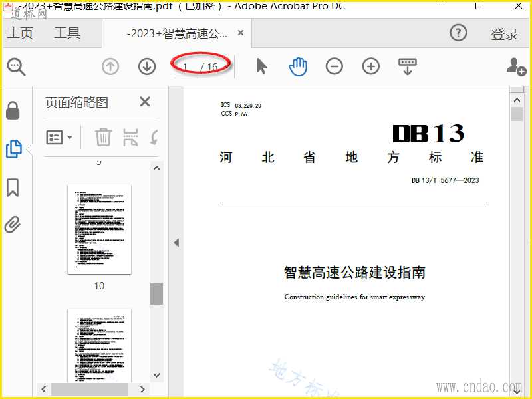Viewport: 532px width, 399px height.
Task: Click the 智慧高速公路建设指南 title text
Action: tap(354, 273)
